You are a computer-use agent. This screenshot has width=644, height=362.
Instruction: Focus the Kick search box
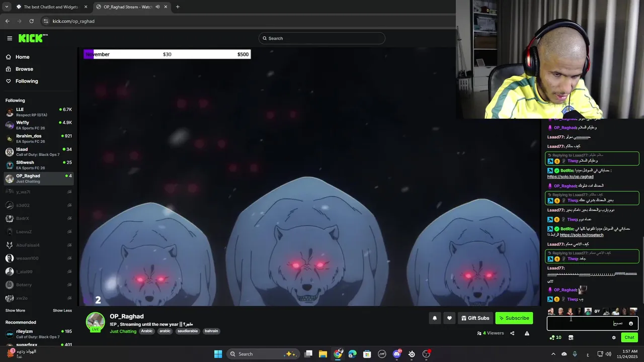point(322,38)
